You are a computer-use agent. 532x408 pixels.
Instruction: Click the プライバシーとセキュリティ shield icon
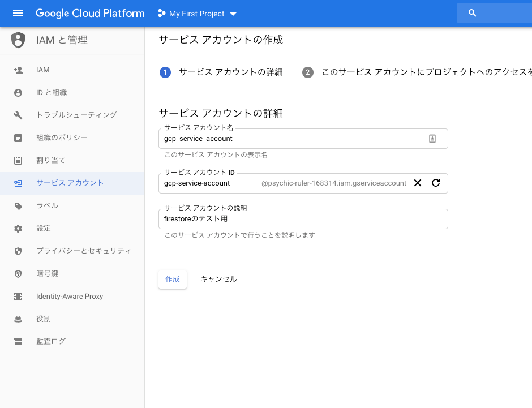point(18,251)
